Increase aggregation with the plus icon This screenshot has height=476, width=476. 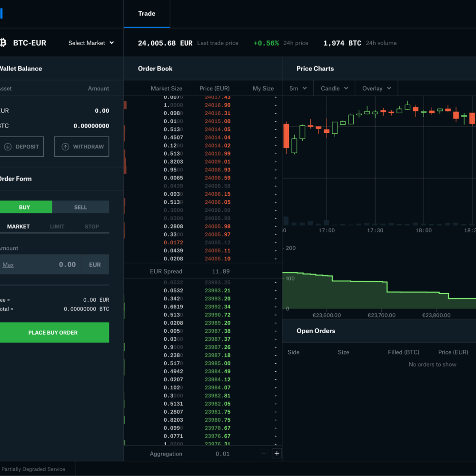277,453
